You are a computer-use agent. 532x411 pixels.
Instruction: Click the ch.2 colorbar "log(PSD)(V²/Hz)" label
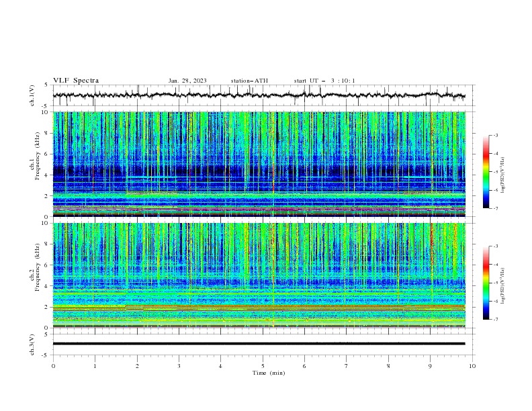coord(503,286)
